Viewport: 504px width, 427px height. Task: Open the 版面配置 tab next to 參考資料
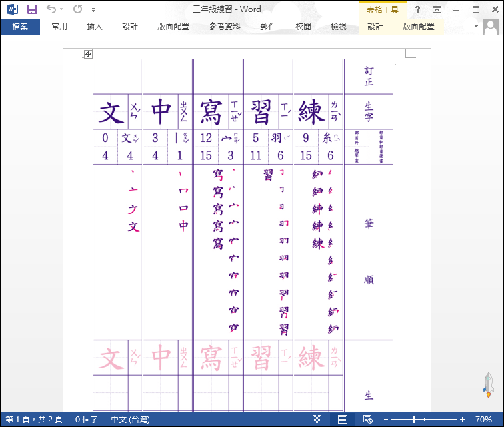[x=173, y=27]
